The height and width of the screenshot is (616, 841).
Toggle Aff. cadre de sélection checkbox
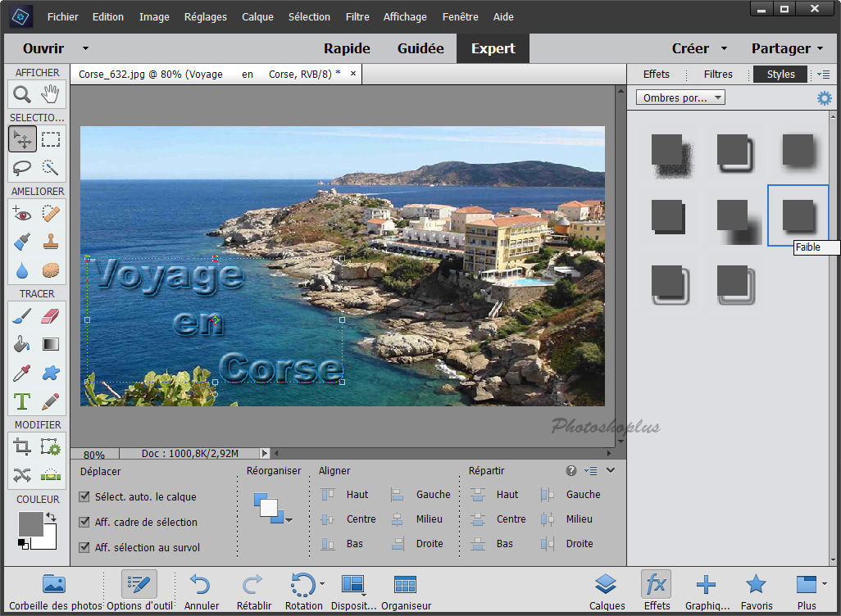84,523
